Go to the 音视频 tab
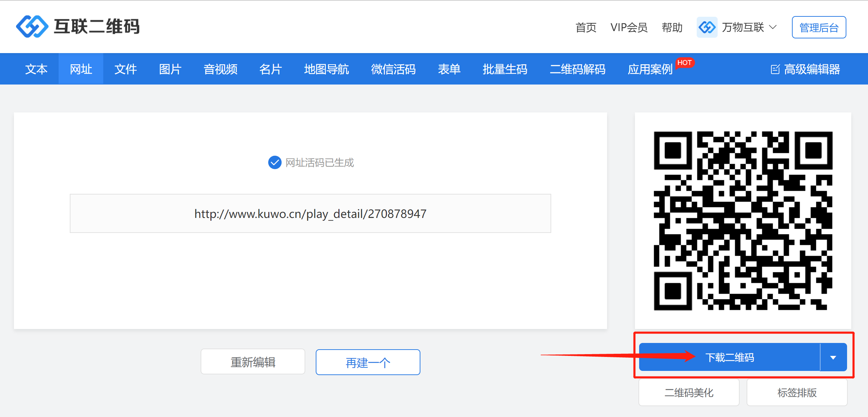Image resolution: width=868 pixels, height=417 pixels. 220,69
